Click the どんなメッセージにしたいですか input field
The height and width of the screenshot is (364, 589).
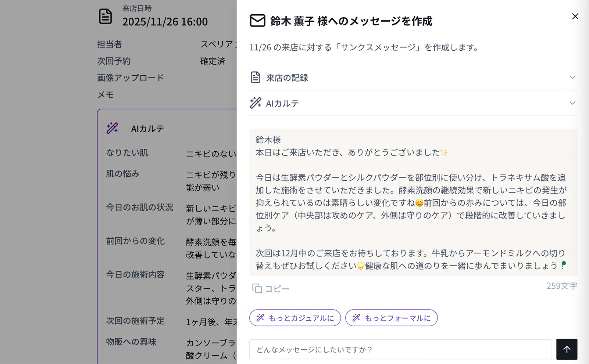click(401, 349)
